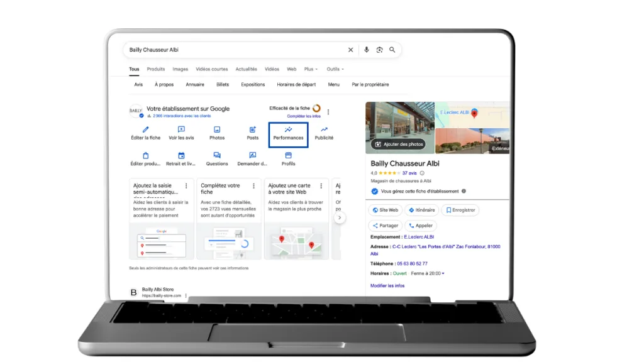Open image search with camera lens icon

379,50
